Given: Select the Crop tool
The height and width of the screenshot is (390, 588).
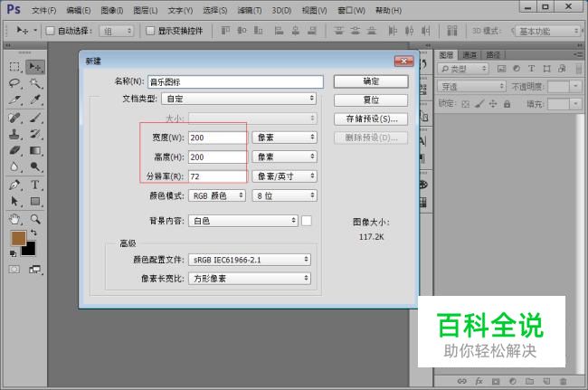Looking at the screenshot, I should pos(14,100).
